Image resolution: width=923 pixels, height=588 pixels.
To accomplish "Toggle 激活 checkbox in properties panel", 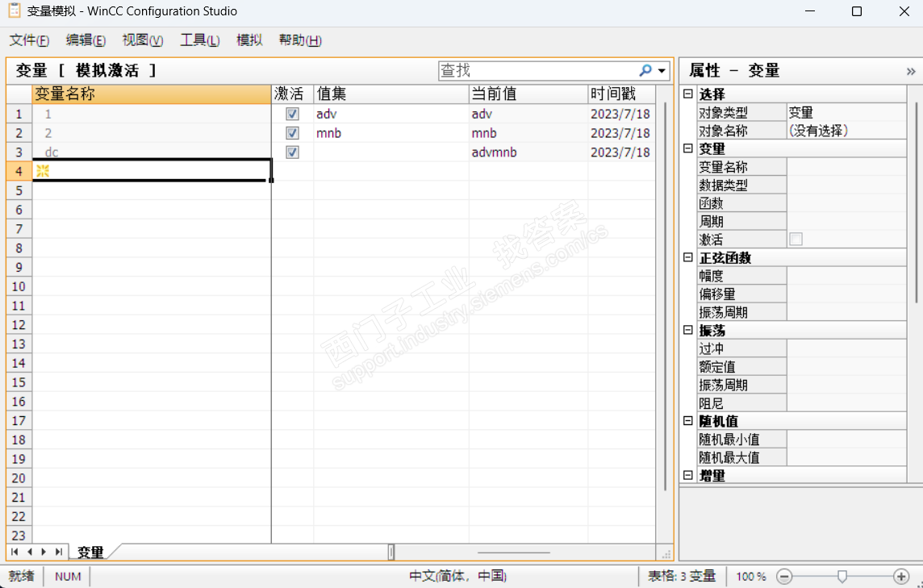I will (x=796, y=239).
